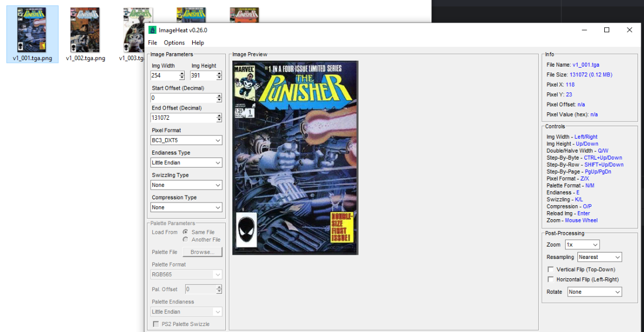Image resolution: width=644 pixels, height=332 pixels.
Task: Click the Punisher cover image preview
Action: point(295,157)
